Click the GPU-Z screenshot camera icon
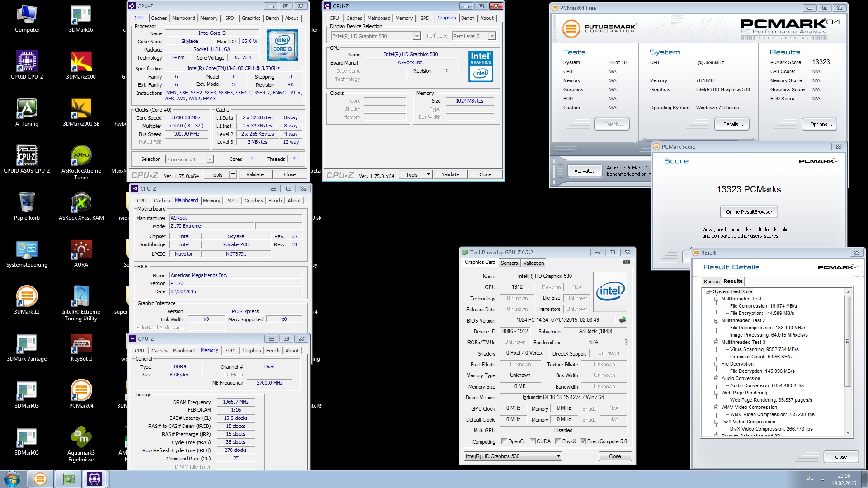This screenshot has width=868, height=488. [626, 262]
